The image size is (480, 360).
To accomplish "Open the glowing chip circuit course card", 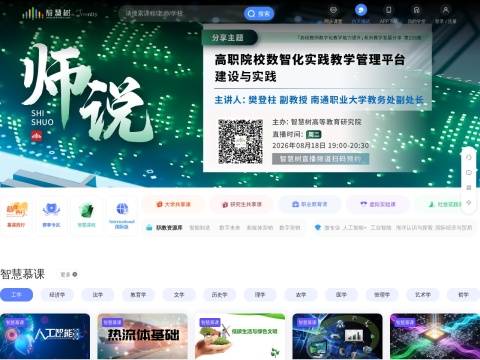I will pyautogui.click(x=435, y=336).
